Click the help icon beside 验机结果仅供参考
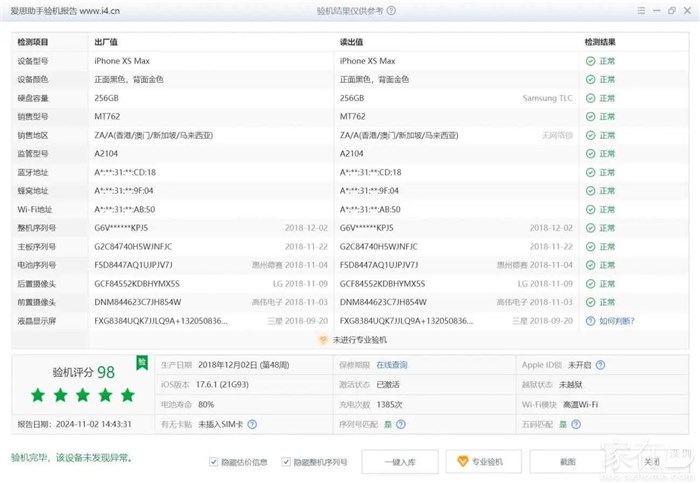 coord(390,10)
